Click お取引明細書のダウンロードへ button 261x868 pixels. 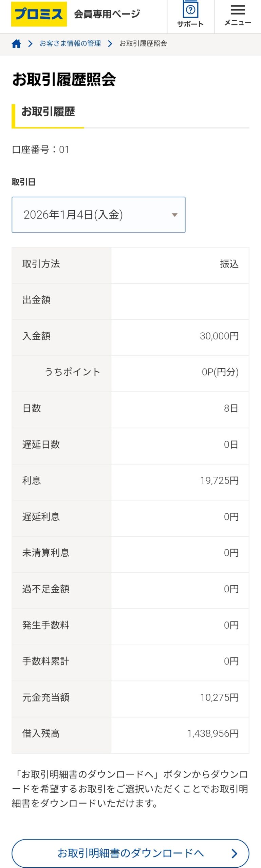coord(130,853)
